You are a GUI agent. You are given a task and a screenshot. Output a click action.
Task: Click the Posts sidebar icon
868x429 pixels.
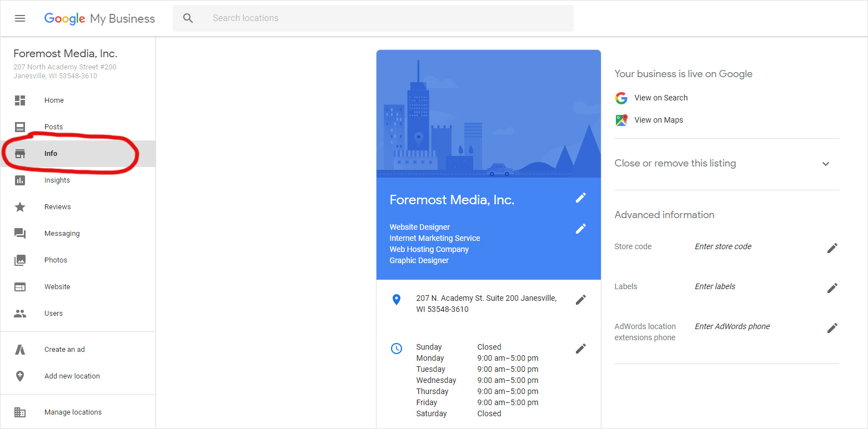pos(20,127)
